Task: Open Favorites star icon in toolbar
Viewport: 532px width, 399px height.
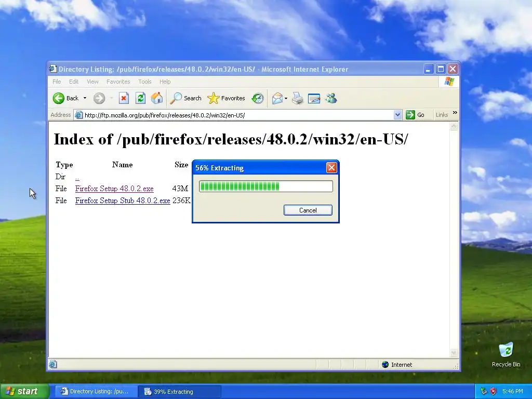Action: coord(214,98)
